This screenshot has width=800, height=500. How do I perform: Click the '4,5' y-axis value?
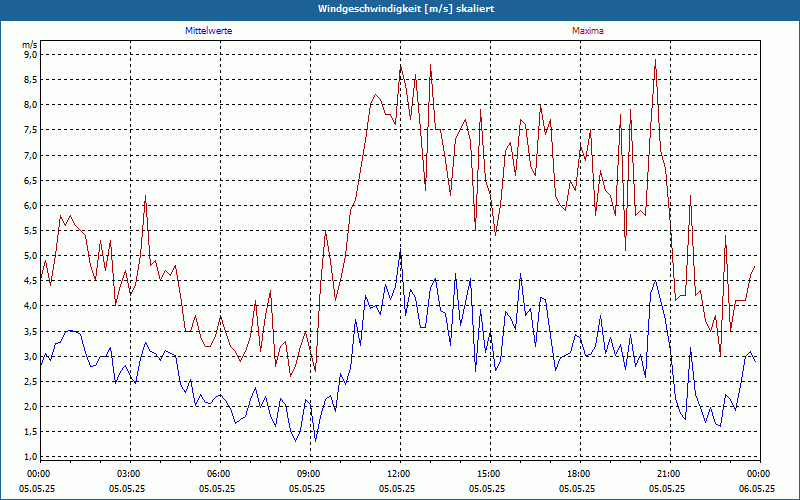pyautogui.click(x=30, y=281)
